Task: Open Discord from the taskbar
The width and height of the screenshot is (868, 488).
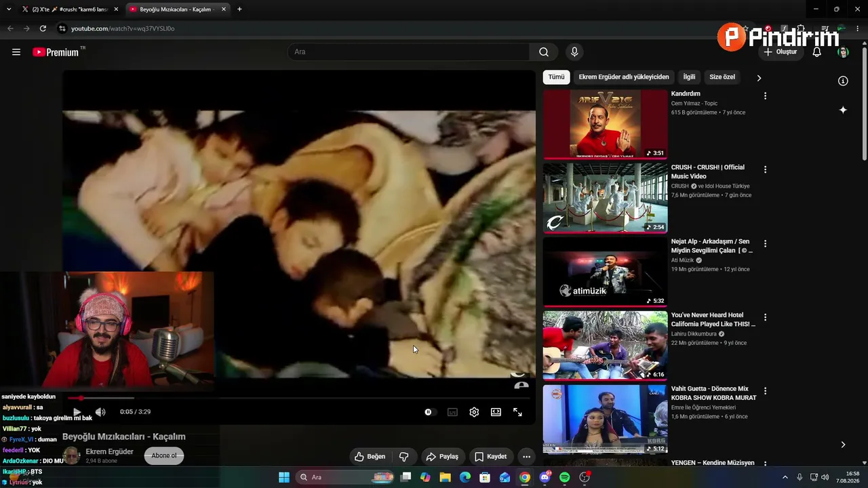Action: (x=545, y=477)
